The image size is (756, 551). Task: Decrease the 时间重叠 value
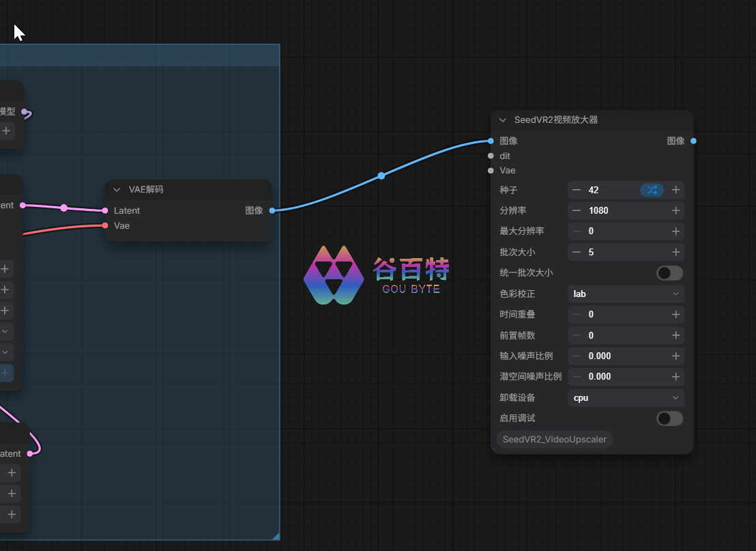coord(577,315)
